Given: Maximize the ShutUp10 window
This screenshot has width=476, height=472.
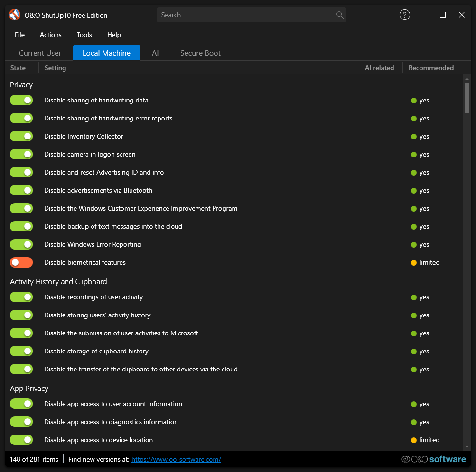Looking at the screenshot, I should pos(443,15).
